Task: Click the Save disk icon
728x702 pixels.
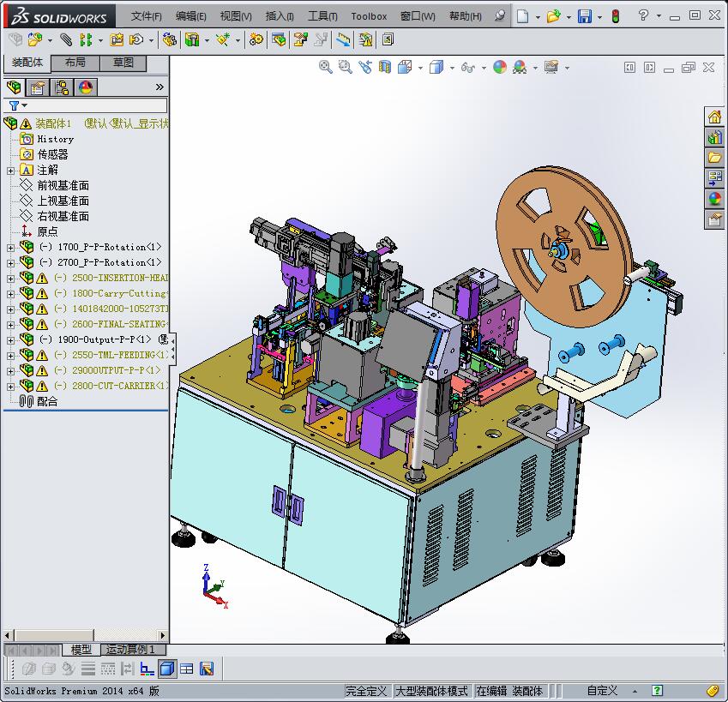Action: tap(585, 16)
